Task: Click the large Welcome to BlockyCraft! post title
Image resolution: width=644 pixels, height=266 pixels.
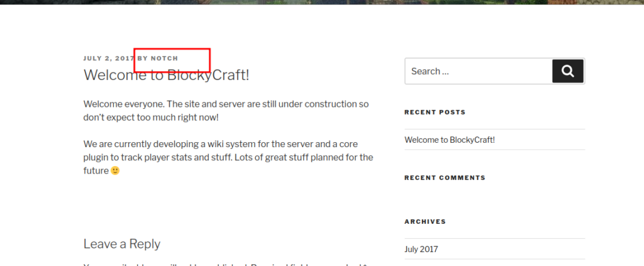Action: (166, 75)
